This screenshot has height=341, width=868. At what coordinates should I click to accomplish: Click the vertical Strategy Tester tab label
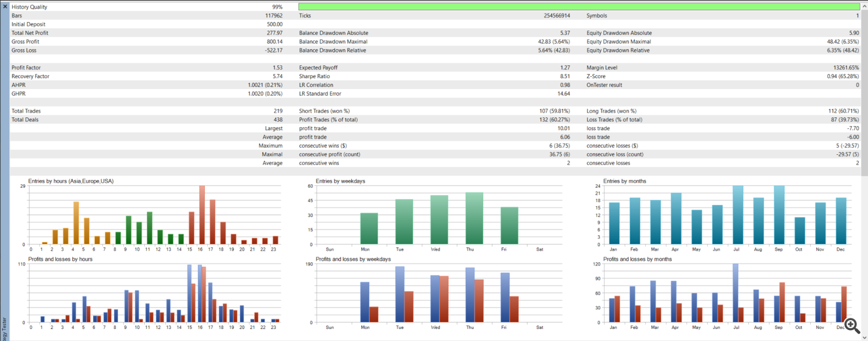pos(5,328)
